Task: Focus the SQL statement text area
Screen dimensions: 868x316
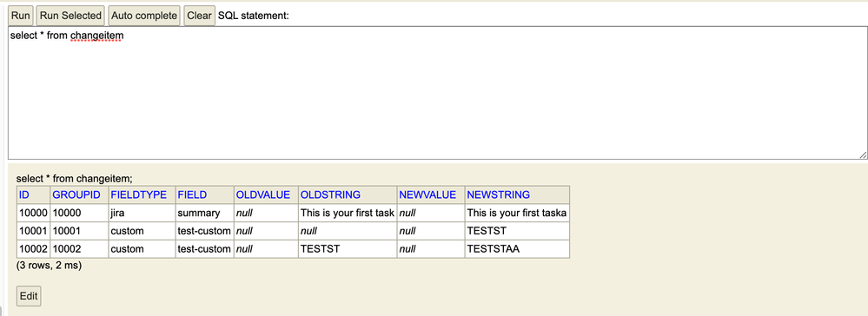Action: [437, 93]
